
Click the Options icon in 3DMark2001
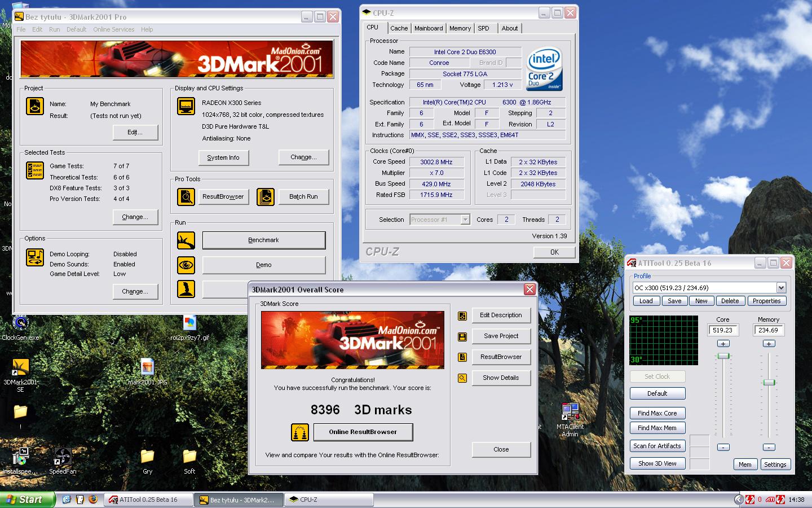click(35, 257)
